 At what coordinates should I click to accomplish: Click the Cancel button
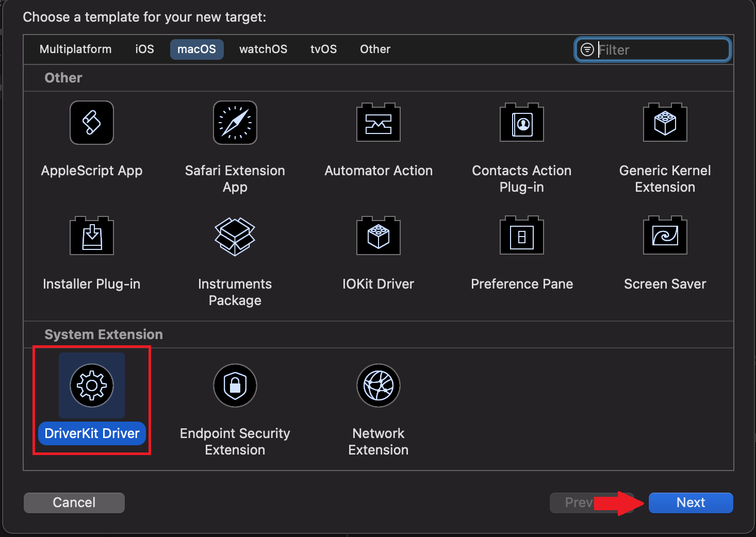pos(74,502)
